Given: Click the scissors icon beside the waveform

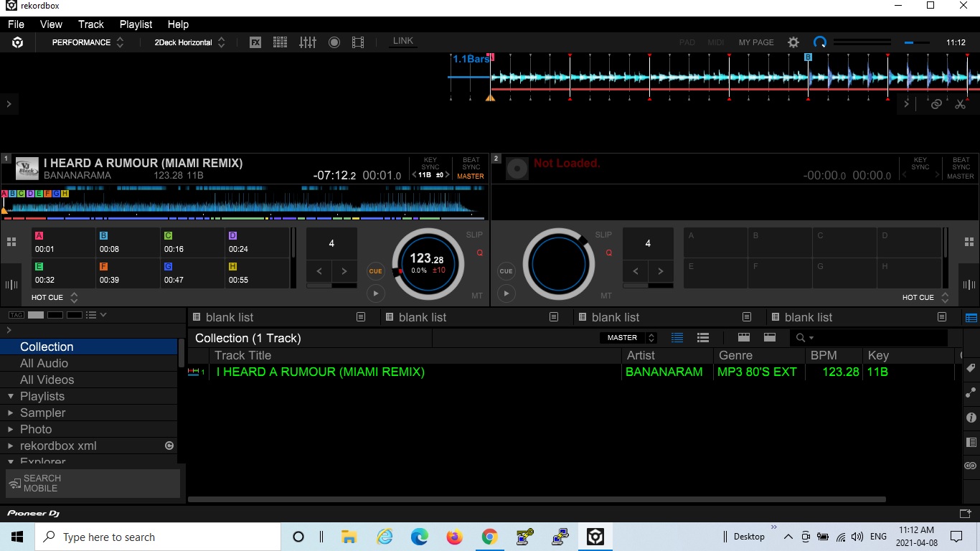Looking at the screenshot, I should pos(960,104).
